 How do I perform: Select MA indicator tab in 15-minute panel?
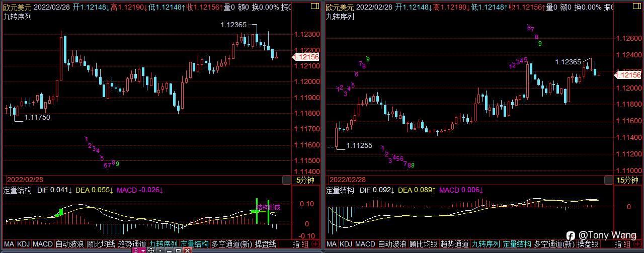(332, 244)
